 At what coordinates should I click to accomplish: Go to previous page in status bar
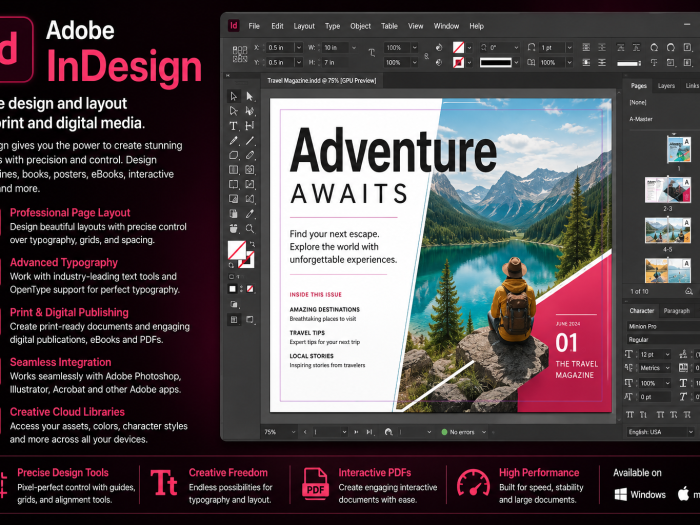coord(305,432)
